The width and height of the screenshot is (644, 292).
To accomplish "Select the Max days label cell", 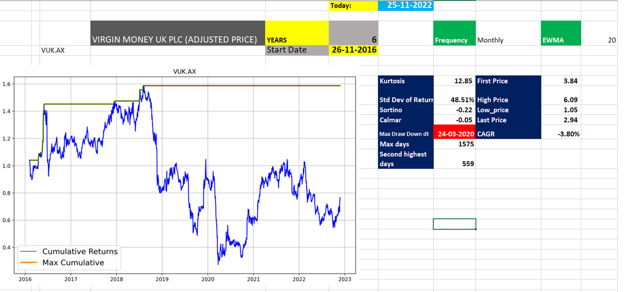I will click(x=406, y=144).
